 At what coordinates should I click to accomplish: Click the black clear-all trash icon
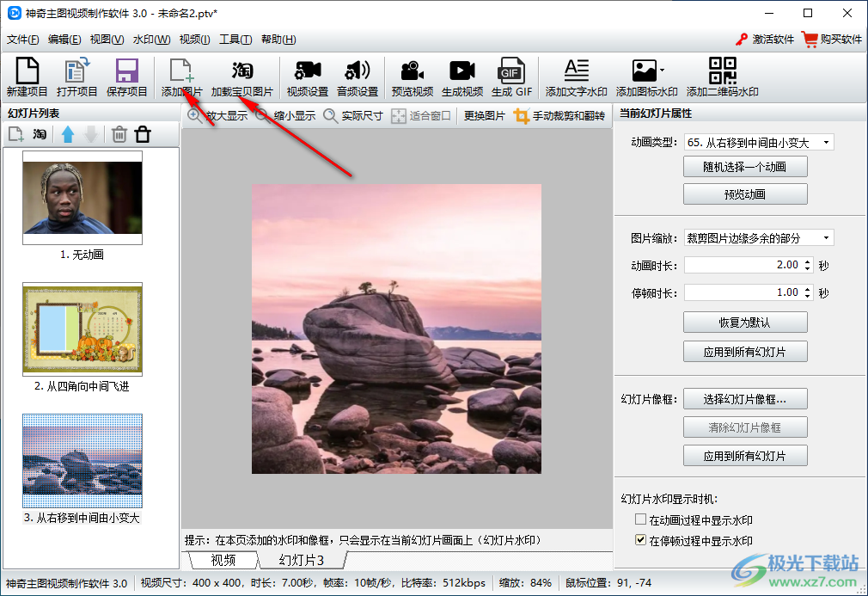pyautogui.click(x=143, y=134)
